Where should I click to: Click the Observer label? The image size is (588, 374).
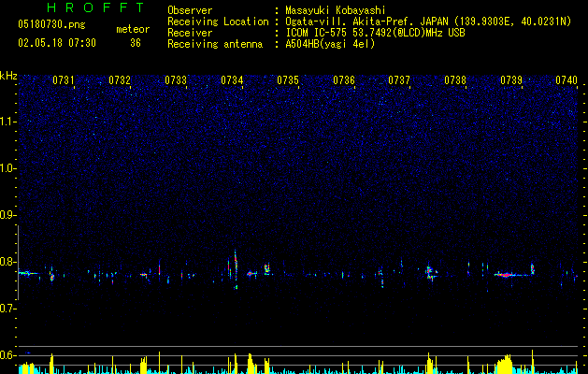click(190, 10)
